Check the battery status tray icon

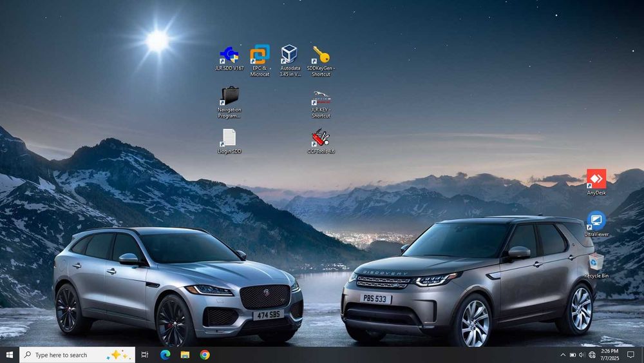(x=573, y=355)
